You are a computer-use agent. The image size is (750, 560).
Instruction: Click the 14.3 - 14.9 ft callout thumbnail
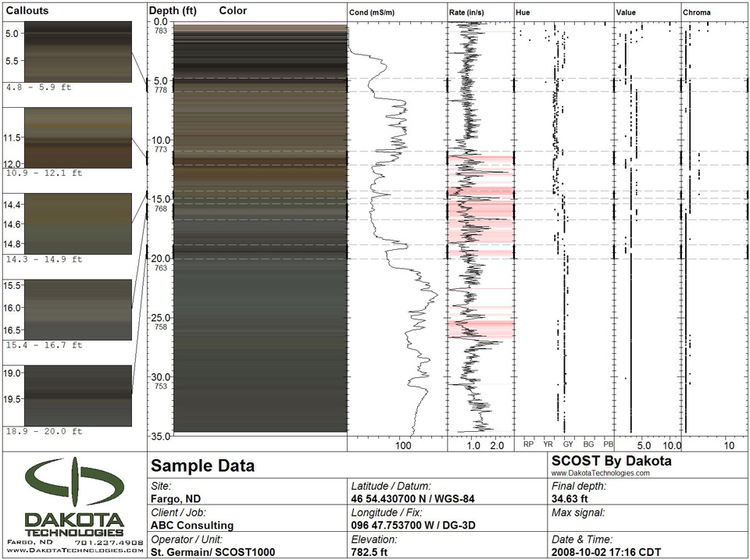tap(78, 223)
